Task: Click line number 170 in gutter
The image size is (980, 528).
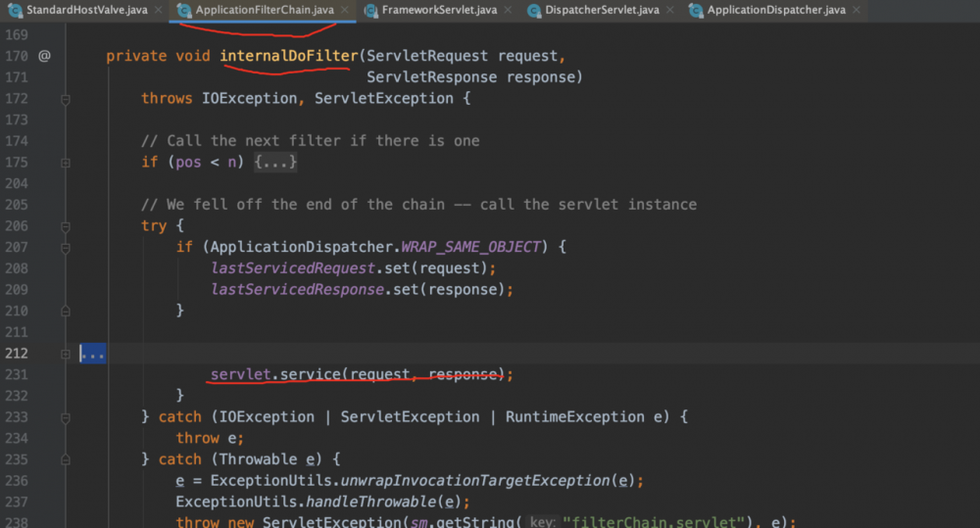Action: [x=17, y=56]
